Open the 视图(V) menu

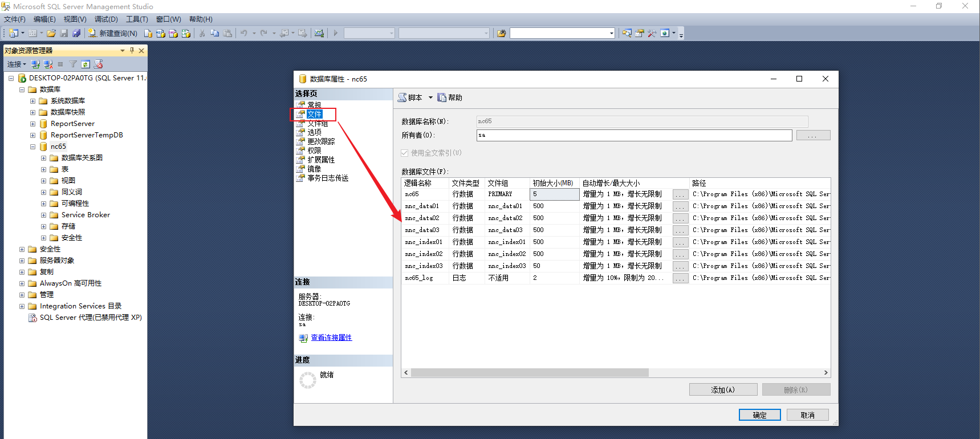coord(75,19)
